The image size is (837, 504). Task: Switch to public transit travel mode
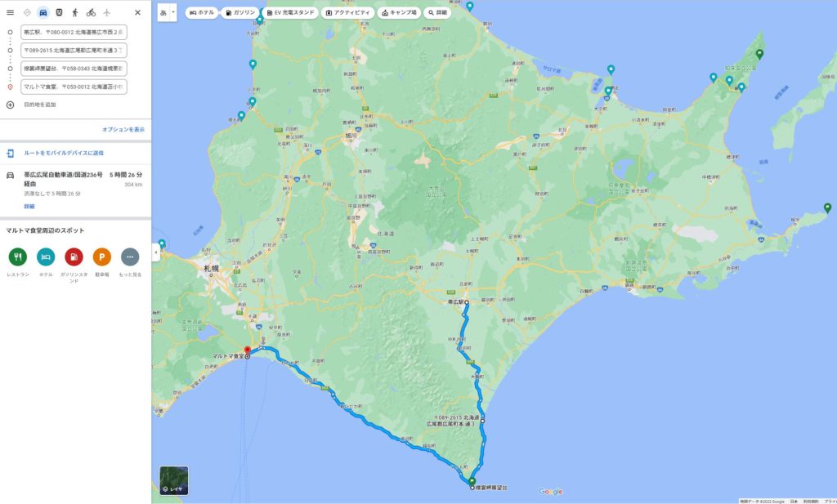59,12
